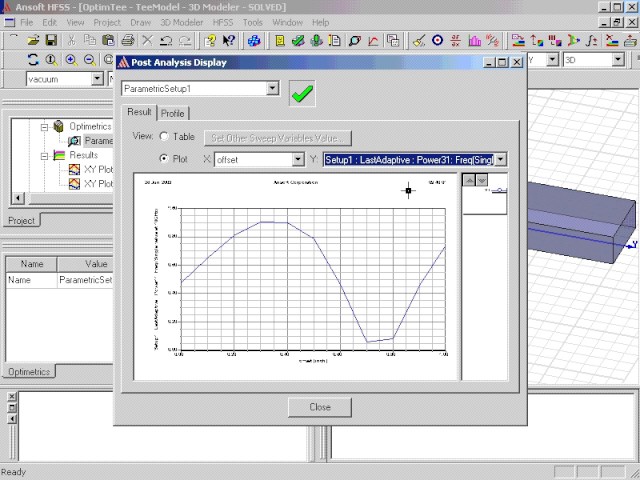Open the red curve plot icon

point(373,40)
